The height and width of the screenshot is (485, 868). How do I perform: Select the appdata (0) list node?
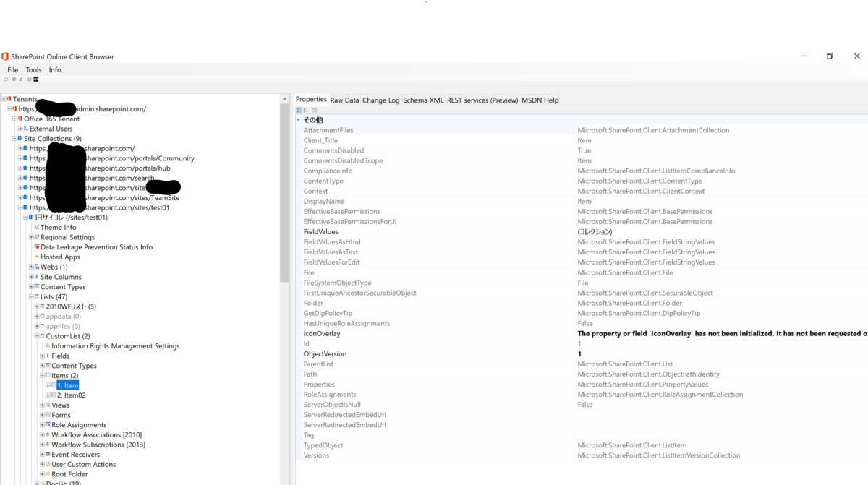[x=64, y=317]
